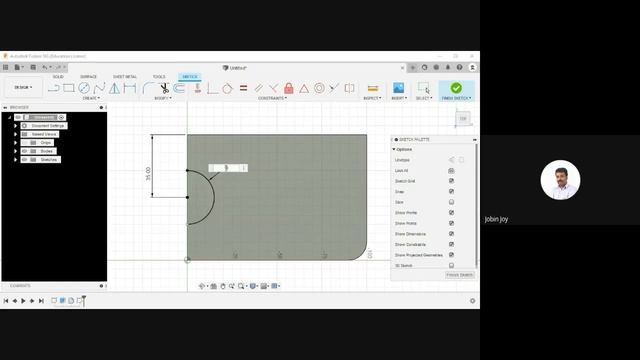Click the Save icon

(33, 67)
